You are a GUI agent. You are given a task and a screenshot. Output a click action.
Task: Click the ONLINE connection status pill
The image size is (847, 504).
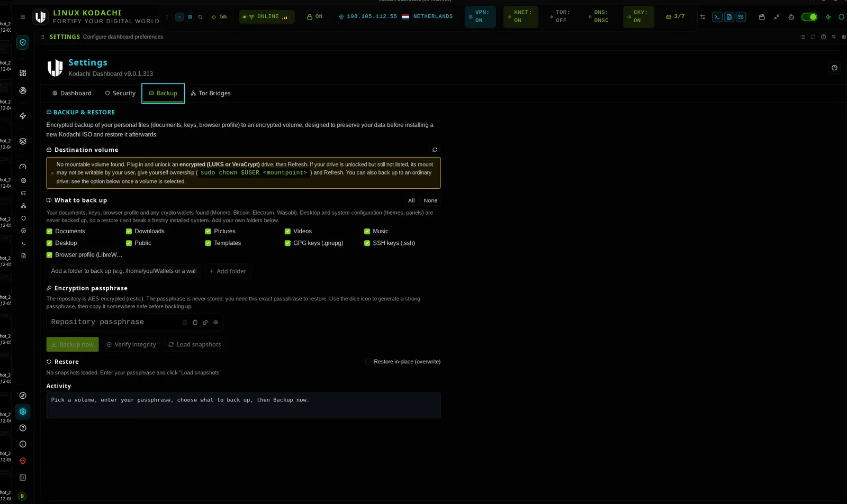(267, 17)
